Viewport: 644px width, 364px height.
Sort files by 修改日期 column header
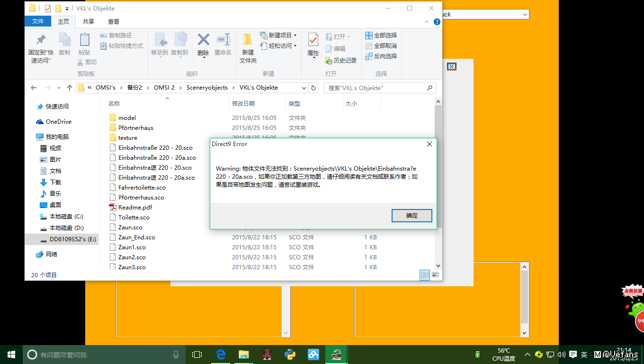click(x=243, y=103)
